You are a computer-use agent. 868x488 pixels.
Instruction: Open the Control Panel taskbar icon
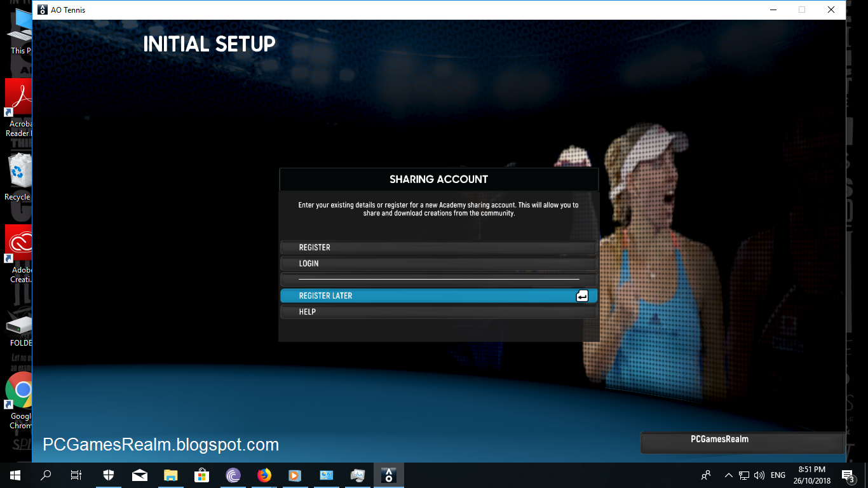[326, 475]
